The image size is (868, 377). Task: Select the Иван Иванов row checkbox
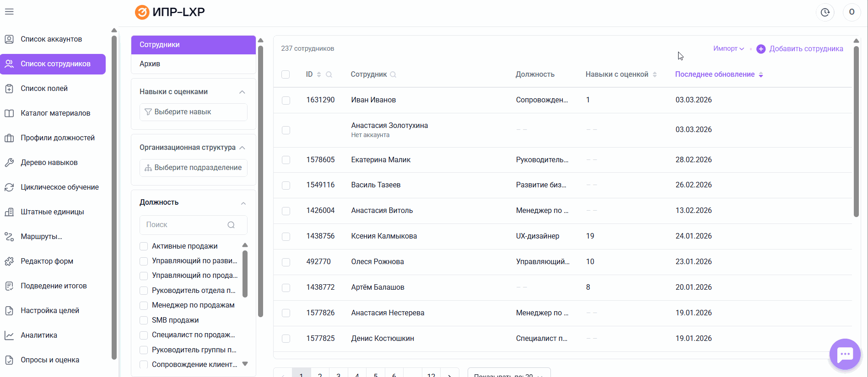click(286, 101)
